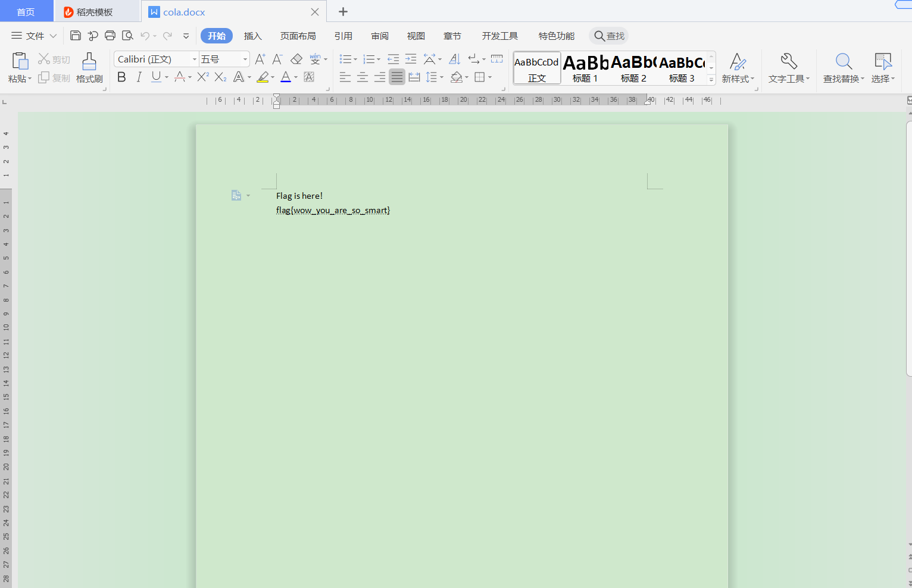Apply the 标题 1 heading style
This screenshot has height=588, width=912.
click(x=585, y=68)
